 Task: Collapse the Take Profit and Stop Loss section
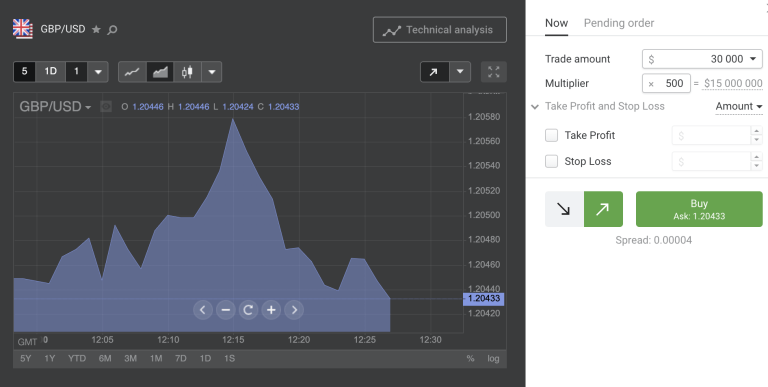[x=535, y=106]
